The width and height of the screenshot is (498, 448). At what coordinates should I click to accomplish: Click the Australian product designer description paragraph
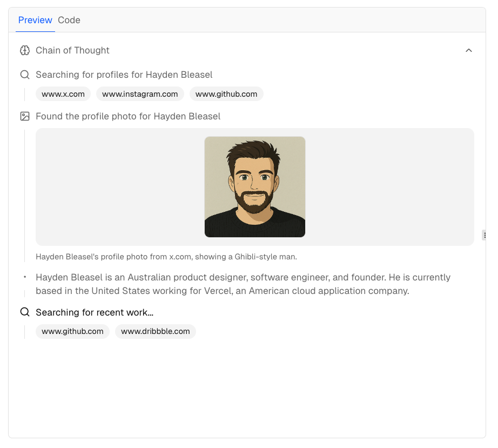243,284
